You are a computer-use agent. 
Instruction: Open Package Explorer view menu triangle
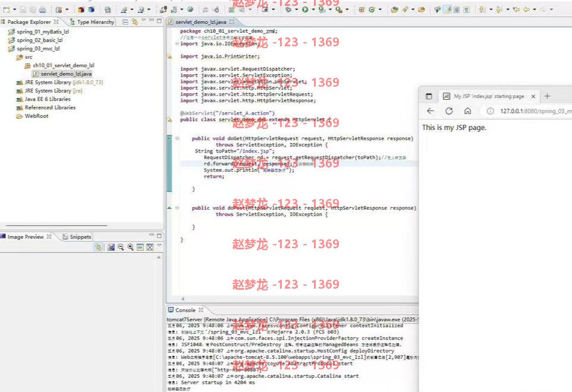coord(144,20)
